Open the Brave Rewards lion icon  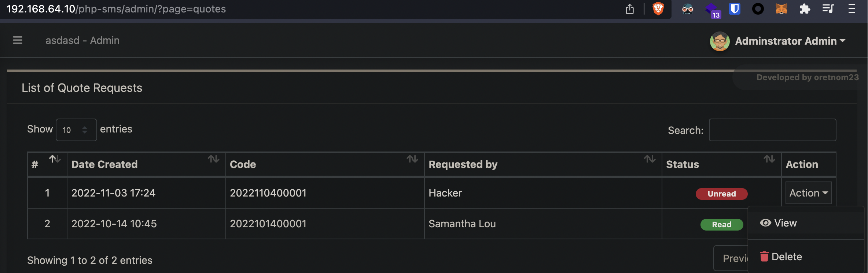657,9
